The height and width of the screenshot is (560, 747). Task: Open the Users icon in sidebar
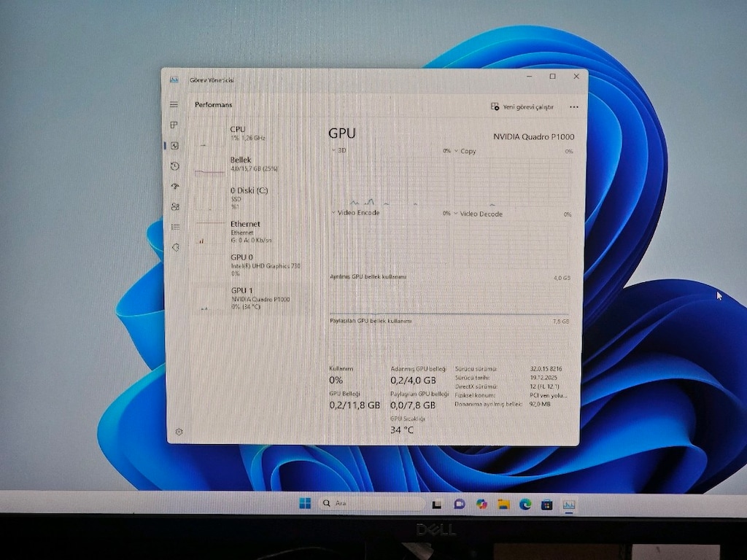175,206
